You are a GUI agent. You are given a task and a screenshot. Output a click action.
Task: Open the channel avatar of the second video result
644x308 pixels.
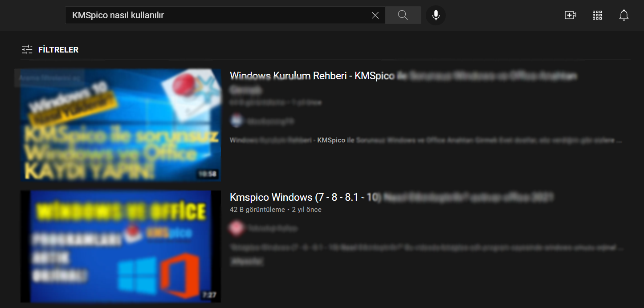[x=236, y=228]
